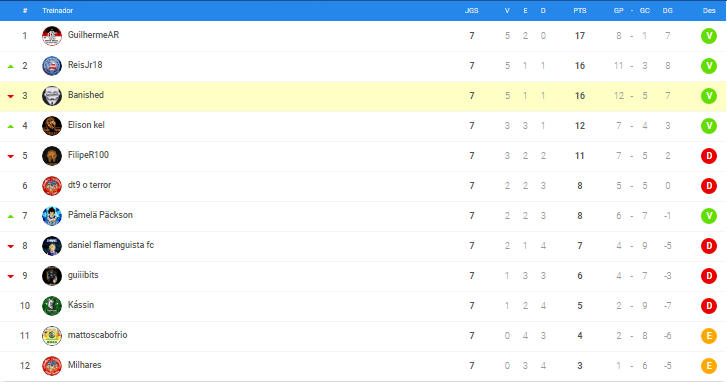Sort table by PTS column header

tap(580, 10)
